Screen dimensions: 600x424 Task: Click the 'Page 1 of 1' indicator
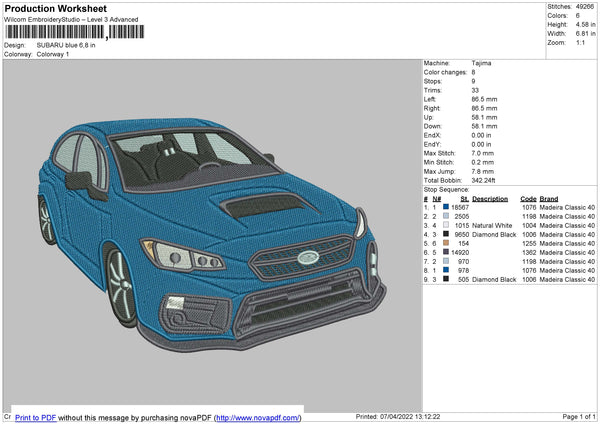tap(579, 416)
